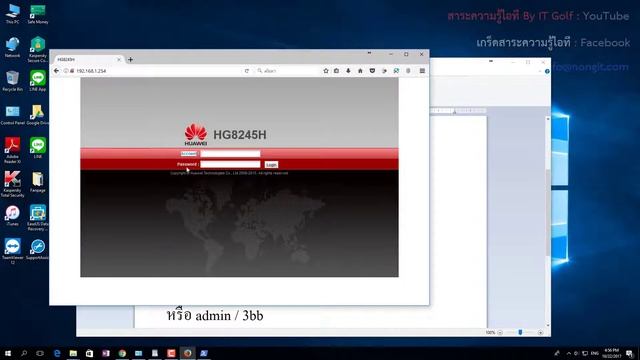Open the taskbar clock and date
This screenshot has height=360, width=640.
[x=611, y=353]
